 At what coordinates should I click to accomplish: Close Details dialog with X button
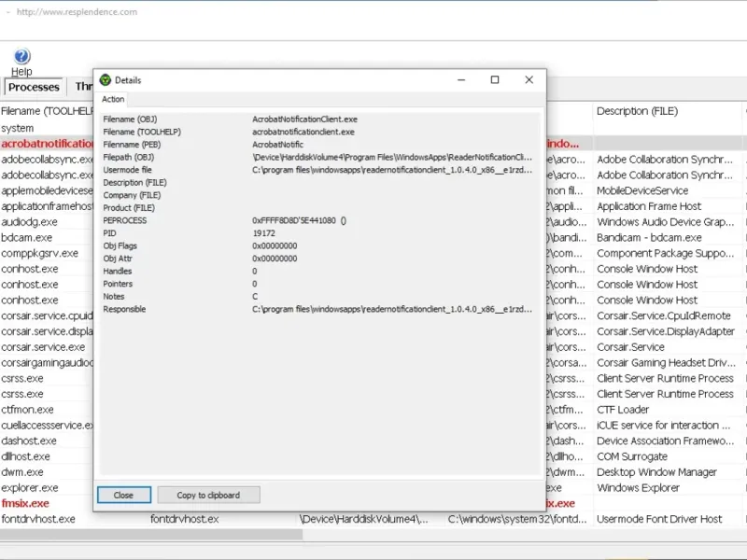tap(529, 80)
